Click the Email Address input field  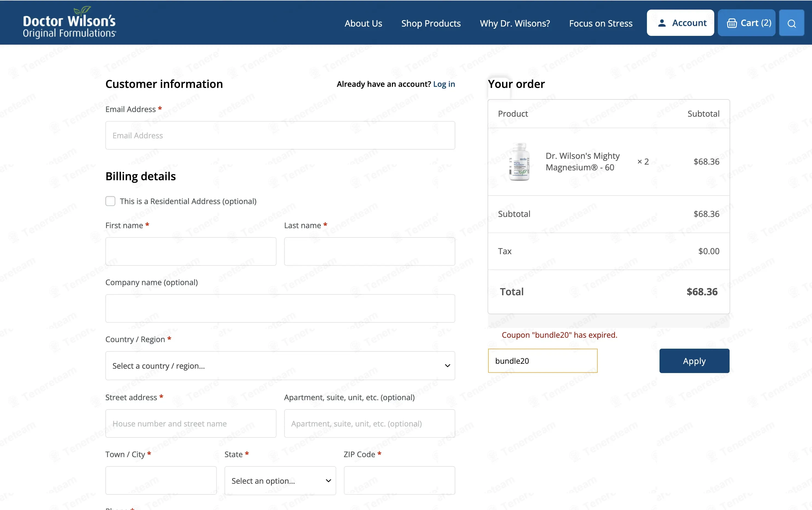[x=280, y=135]
